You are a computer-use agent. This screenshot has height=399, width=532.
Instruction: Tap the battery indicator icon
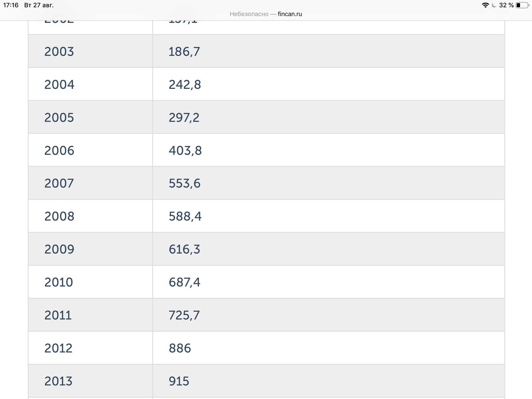pos(522,5)
